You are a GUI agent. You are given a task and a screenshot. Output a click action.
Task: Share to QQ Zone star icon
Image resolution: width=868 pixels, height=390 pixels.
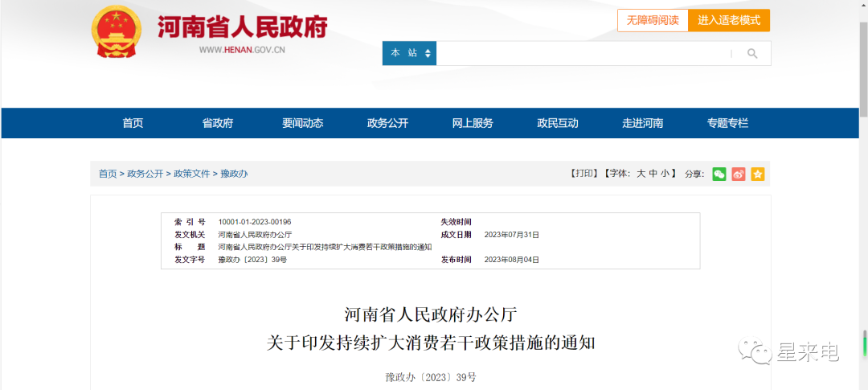click(x=757, y=174)
